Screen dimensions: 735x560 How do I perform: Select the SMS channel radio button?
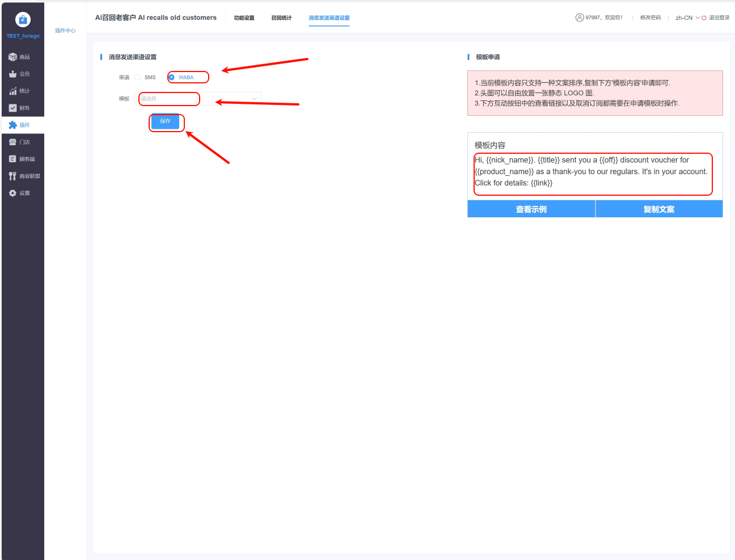pos(137,78)
